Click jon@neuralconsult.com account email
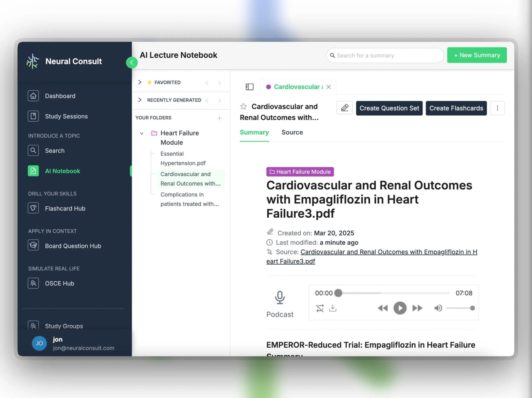The image size is (532, 398). (x=84, y=348)
